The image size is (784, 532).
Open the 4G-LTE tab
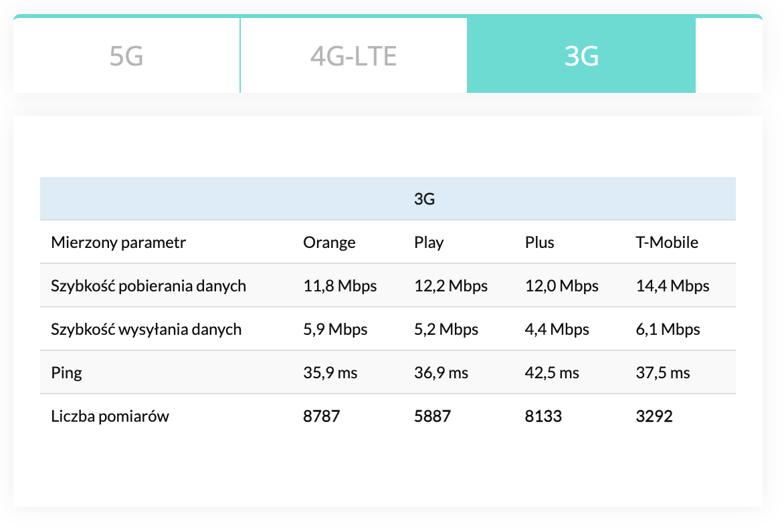(353, 56)
